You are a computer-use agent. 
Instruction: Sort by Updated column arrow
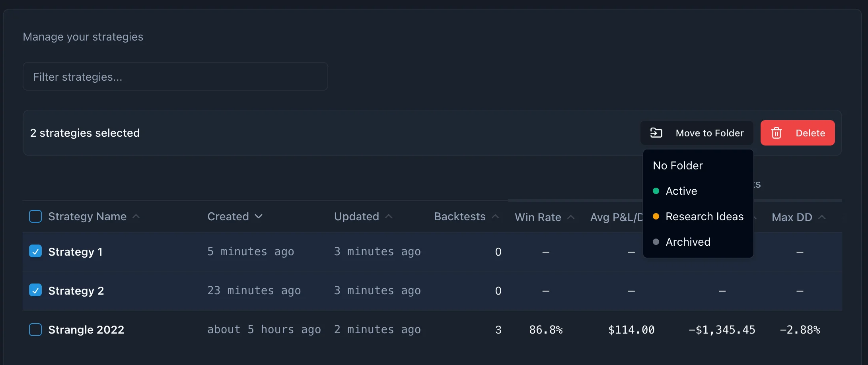tap(389, 216)
